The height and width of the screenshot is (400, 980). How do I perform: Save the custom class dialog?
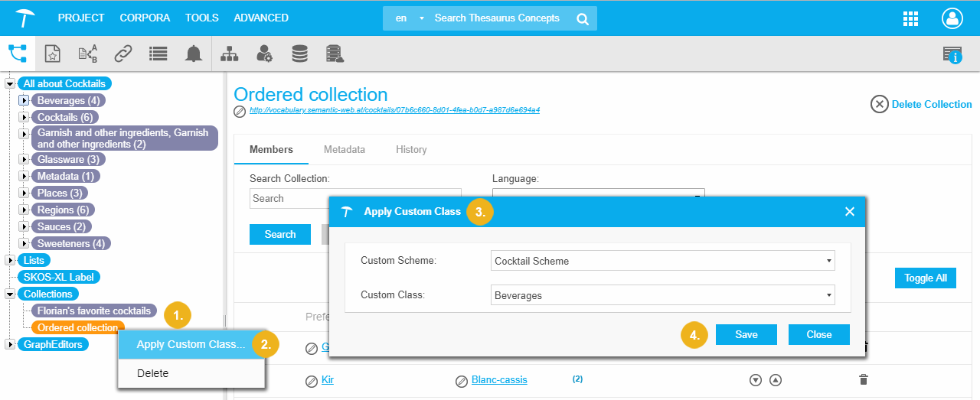(746, 334)
